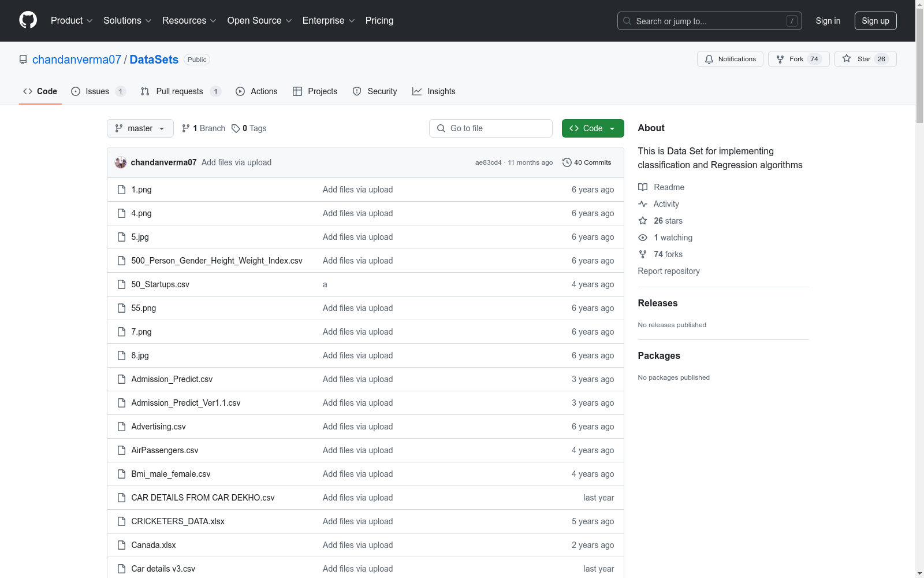This screenshot has height=578, width=924.
Task: Open the DataSets repository name link
Action: [x=154, y=60]
